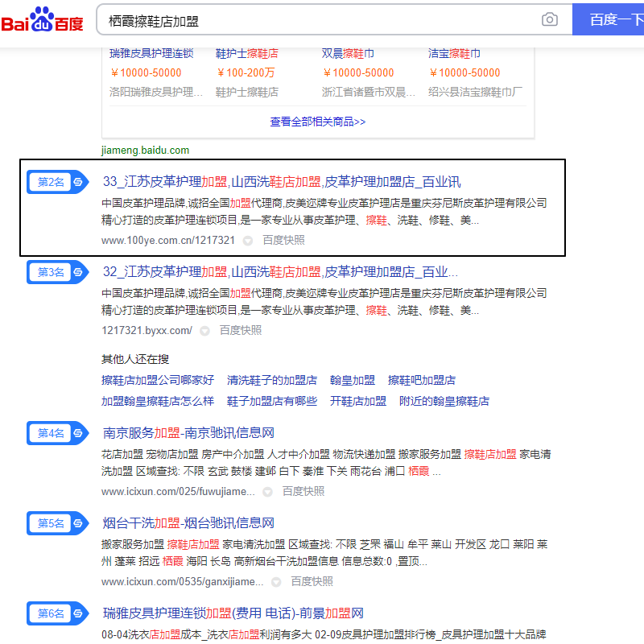This screenshot has width=644, height=644.
Task: Click the 其他人还在搜 heading
Action: point(135,359)
